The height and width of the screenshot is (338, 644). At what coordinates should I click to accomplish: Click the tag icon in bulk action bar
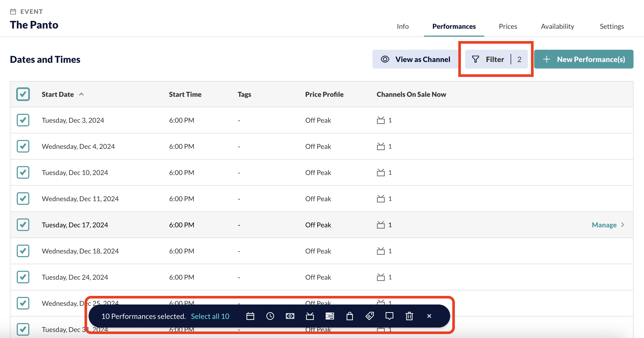coord(370,316)
